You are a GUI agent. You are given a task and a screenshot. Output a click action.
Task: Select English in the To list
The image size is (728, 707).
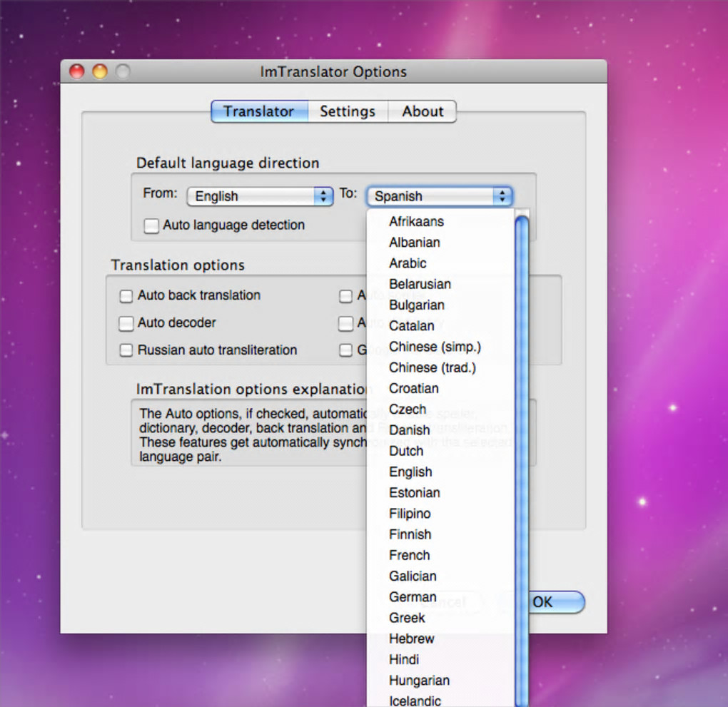[x=441, y=472]
